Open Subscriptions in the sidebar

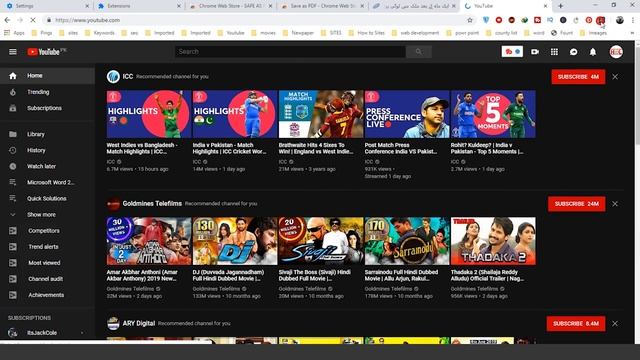click(x=47, y=108)
